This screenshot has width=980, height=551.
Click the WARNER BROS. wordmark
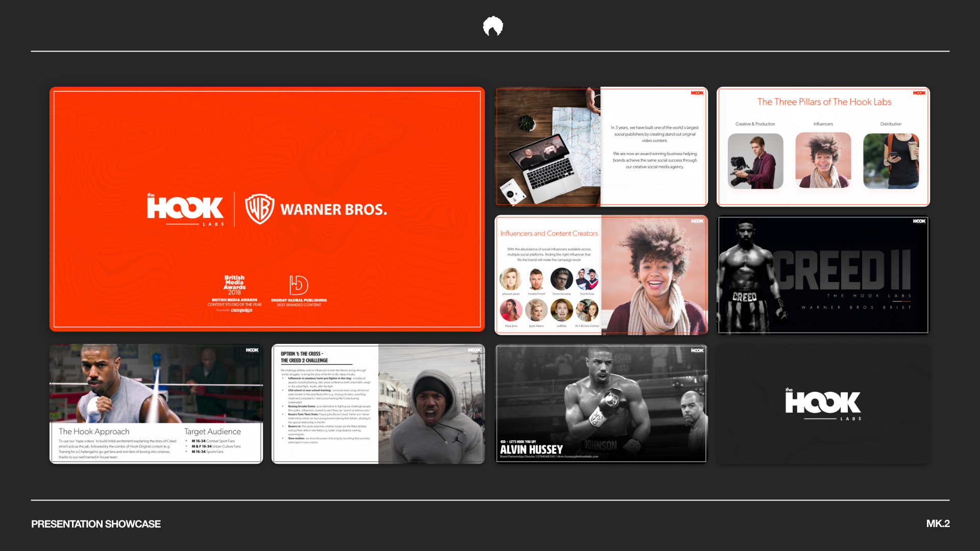(x=333, y=210)
